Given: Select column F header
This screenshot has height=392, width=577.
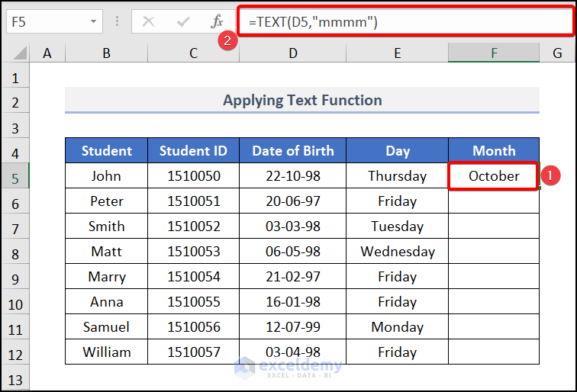Looking at the screenshot, I should click(494, 53).
